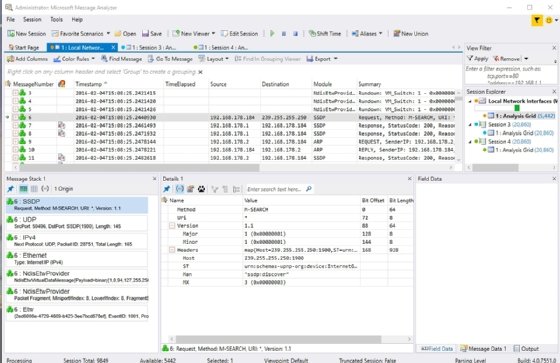This screenshot has width=560, height=363.
Task: Click the paw print icon in Details
Action: pos(201,189)
